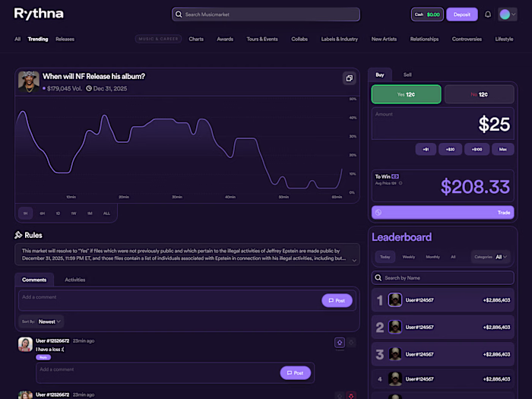The height and width of the screenshot is (399, 532).
Task: Click the Max amount button
Action: pos(503,149)
